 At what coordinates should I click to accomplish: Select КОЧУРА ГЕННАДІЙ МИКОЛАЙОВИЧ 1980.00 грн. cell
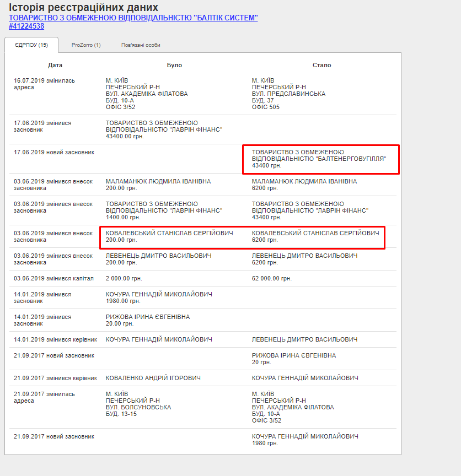159,297
